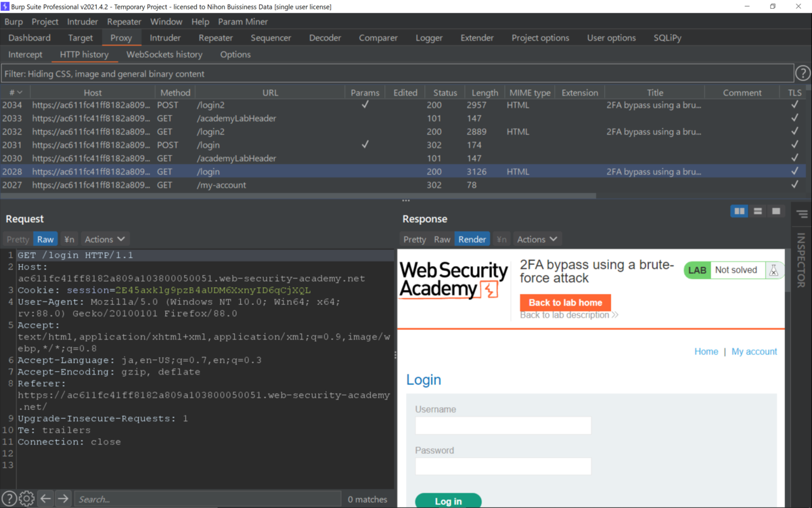This screenshot has width=812, height=508.
Task: Switch to the Logger tab
Action: (429, 38)
